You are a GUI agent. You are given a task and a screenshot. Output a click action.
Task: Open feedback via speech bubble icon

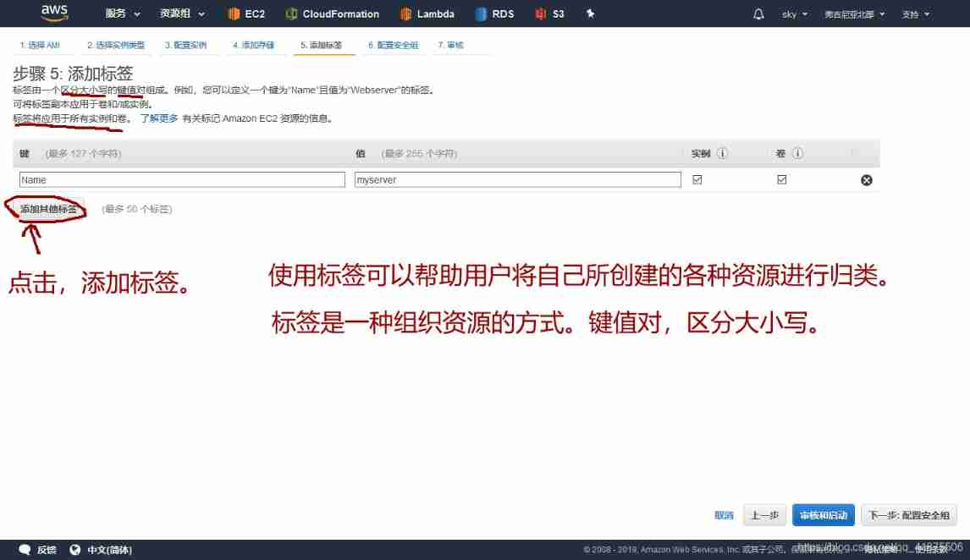[25, 550]
